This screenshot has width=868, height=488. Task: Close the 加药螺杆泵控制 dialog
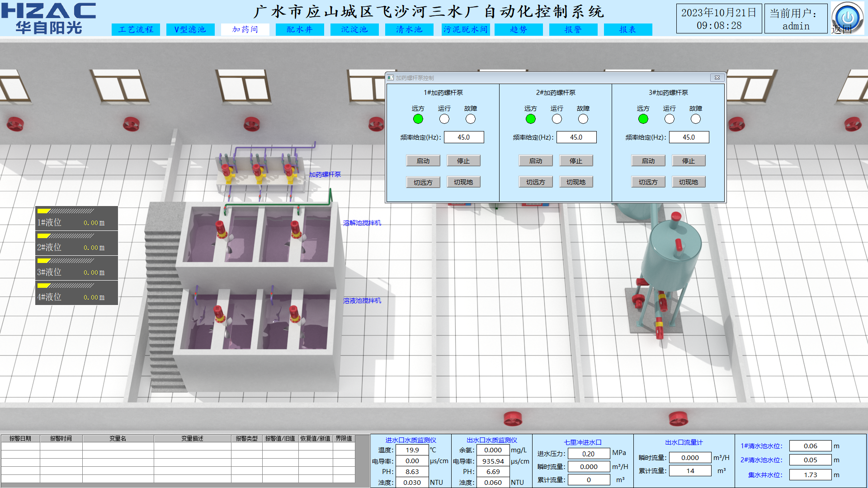[x=717, y=78]
